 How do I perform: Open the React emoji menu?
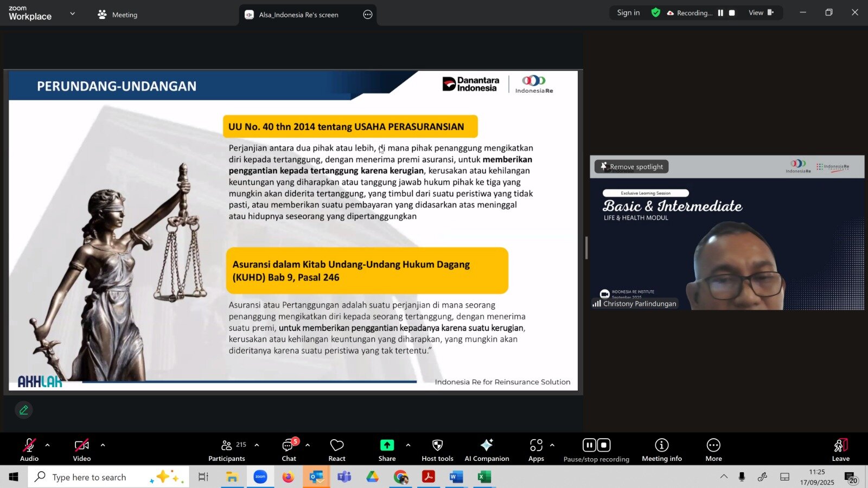[337, 450]
